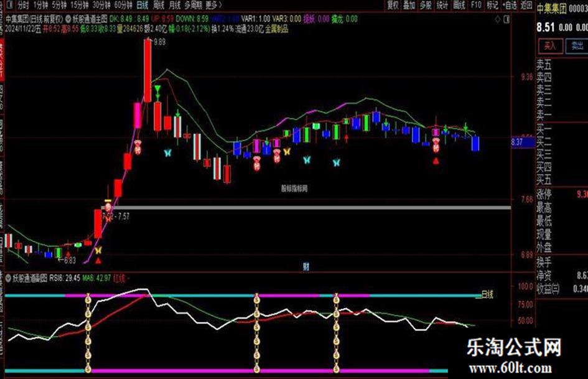Open settings gear beside 妖股通道主图
The height and width of the screenshot is (379, 588).
(x=68, y=19)
